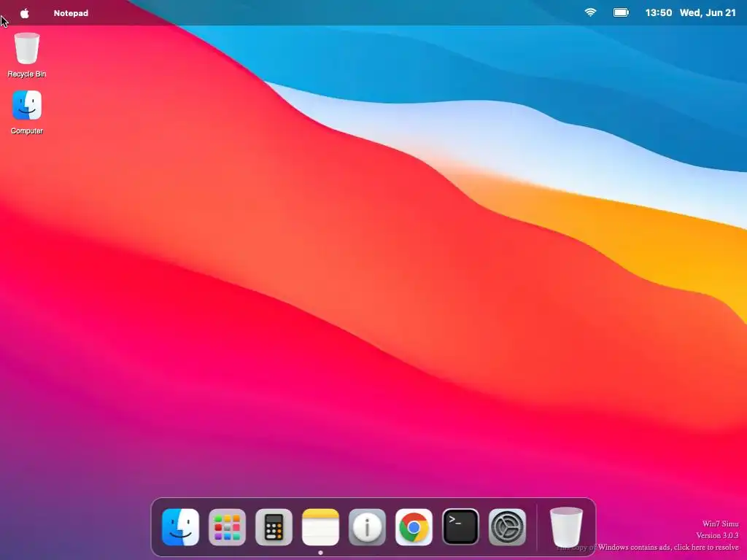The height and width of the screenshot is (560, 747).
Task: Open Launchpad from the dock
Action: pyautogui.click(x=228, y=527)
